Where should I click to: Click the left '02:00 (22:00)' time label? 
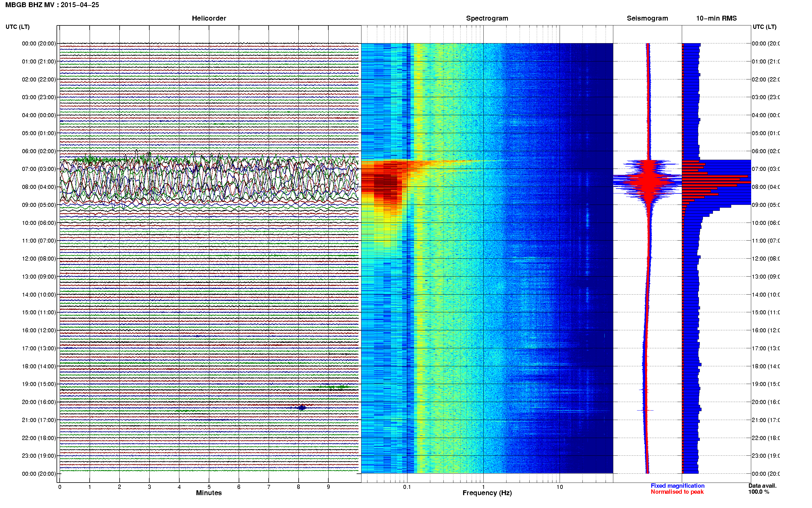click(39, 79)
